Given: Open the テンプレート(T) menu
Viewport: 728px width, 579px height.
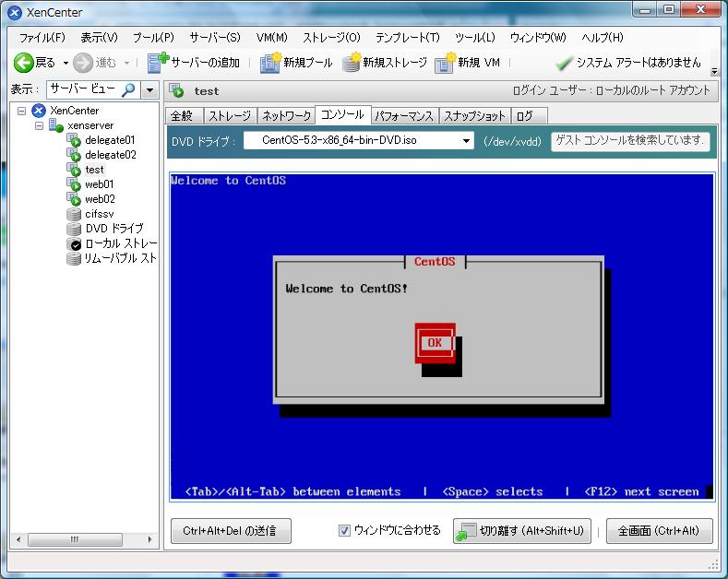Looking at the screenshot, I should pyautogui.click(x=407, y=38).
